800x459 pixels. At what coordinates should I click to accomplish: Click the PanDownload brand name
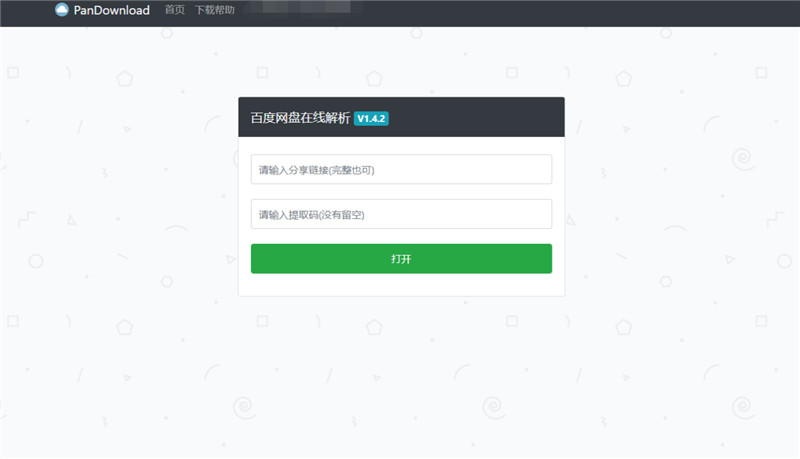click(x=112, y=10)
